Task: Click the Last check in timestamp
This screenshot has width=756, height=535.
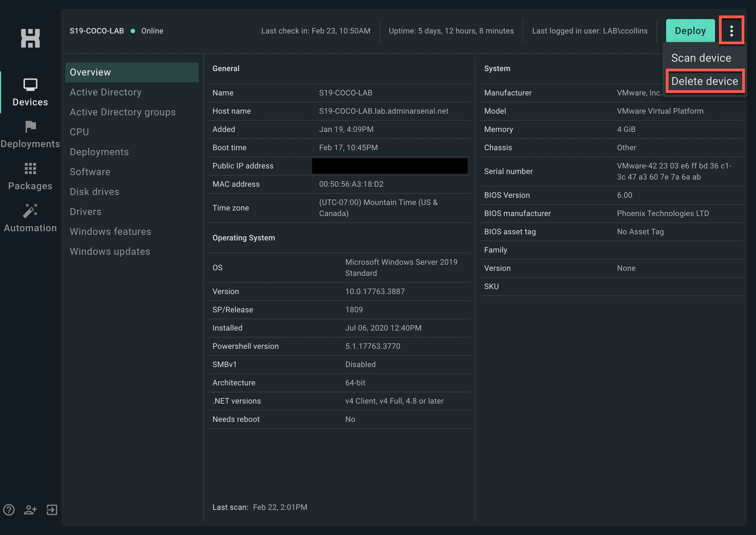Action: pos(315,31)
